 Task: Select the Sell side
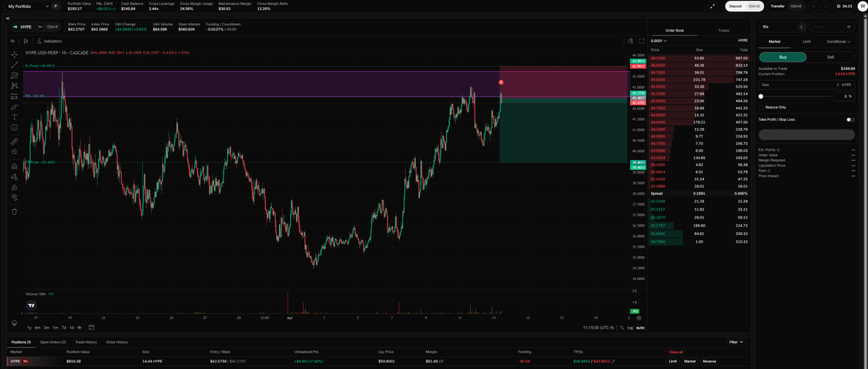coord(830,56)
